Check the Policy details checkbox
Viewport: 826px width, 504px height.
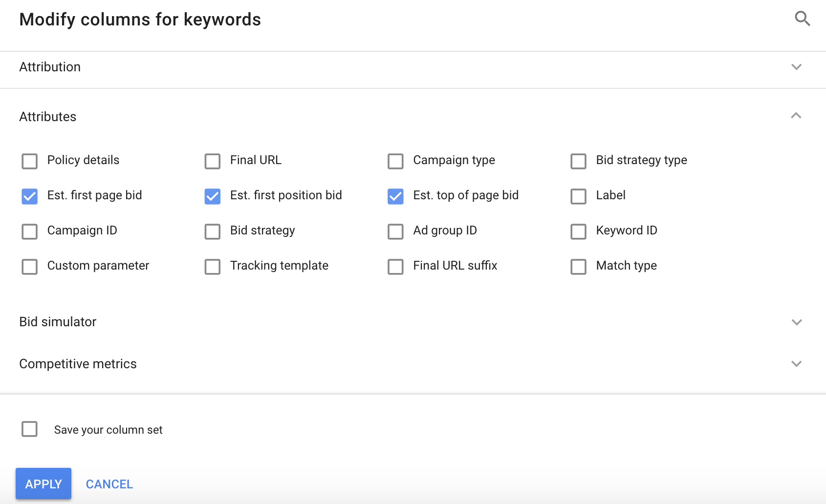click(x=30, y=161)
